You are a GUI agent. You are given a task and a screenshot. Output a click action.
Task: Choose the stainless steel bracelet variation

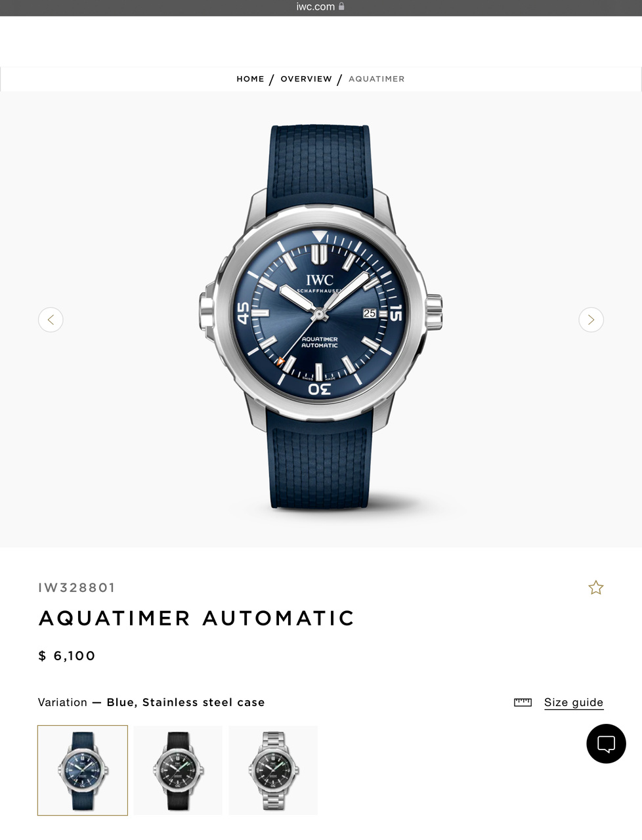[x=273, y=770]
